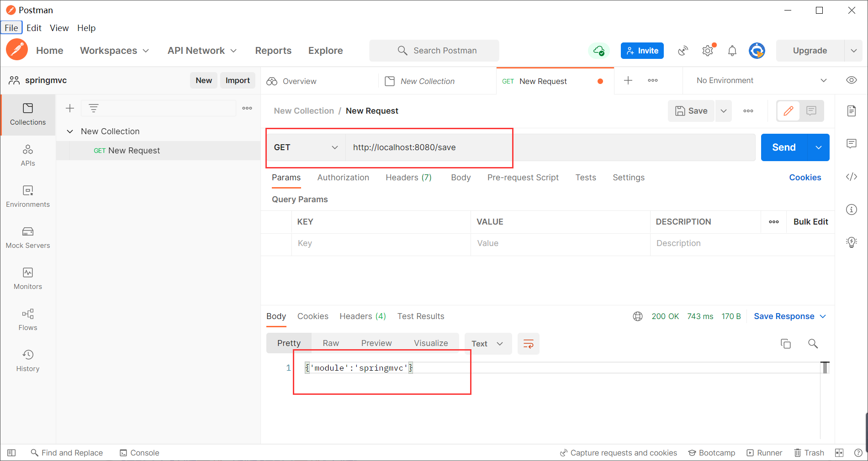Viewport: 868px width, 461px height.
Task: Open Flows sidebar panel
Action: coord(28,320)
